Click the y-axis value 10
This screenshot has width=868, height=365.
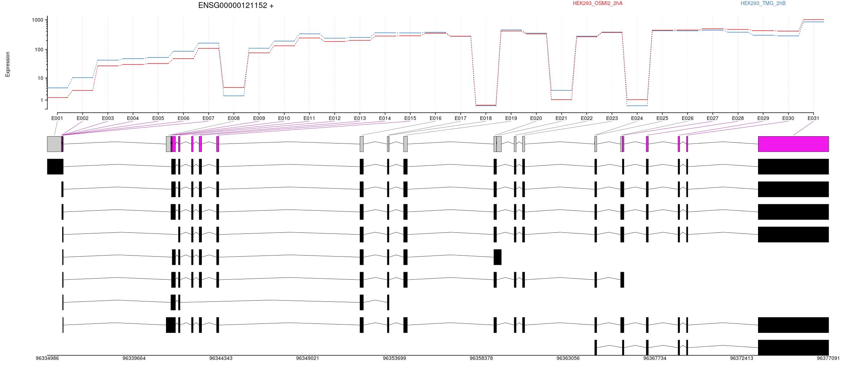[41, 78]
